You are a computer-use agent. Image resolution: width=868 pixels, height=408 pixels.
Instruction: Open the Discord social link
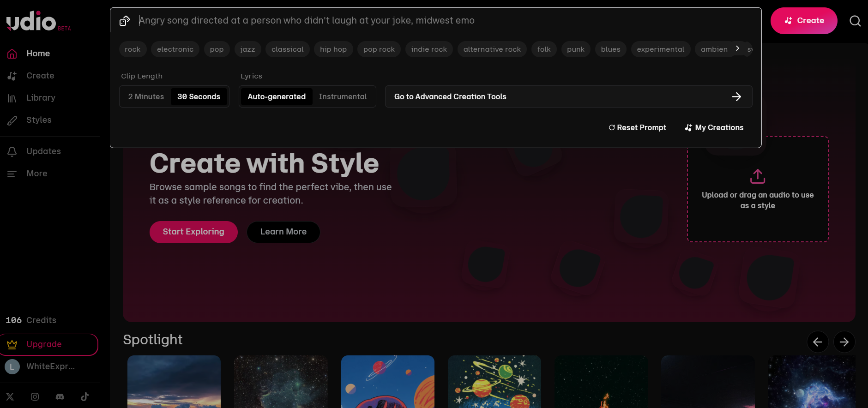[x=60, y=396]
